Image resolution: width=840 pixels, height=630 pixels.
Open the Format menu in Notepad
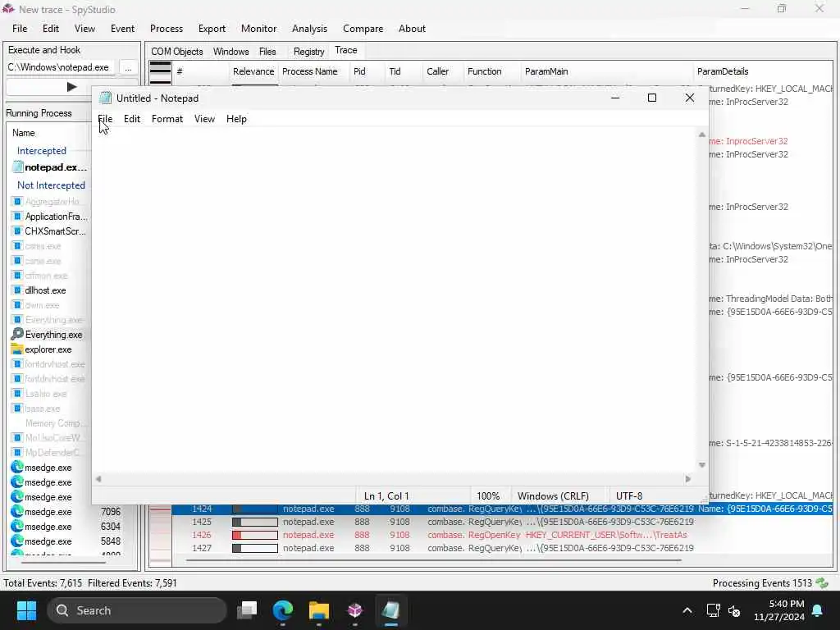click(167, 119)
